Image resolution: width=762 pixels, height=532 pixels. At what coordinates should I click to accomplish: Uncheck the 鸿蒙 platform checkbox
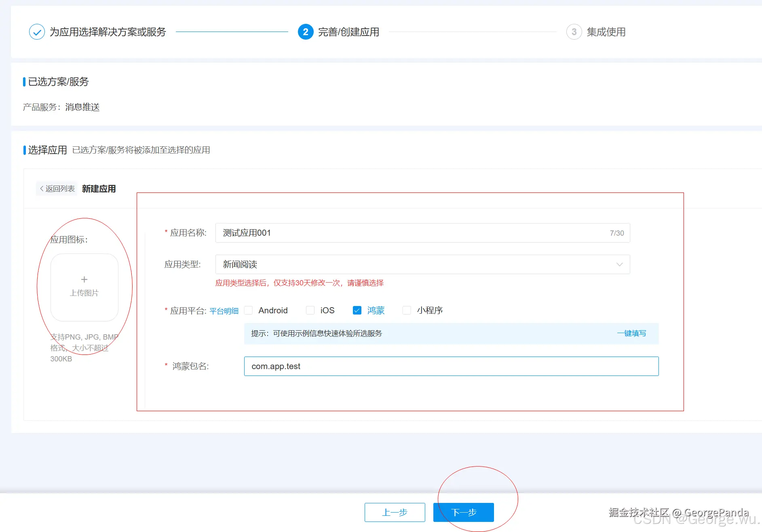click(x=357, y=310)
